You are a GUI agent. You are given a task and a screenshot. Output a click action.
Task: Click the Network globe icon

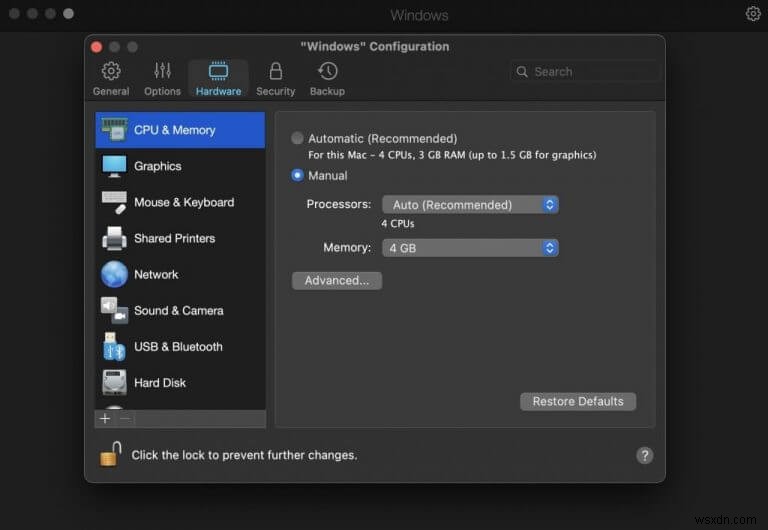click(114, 274)
